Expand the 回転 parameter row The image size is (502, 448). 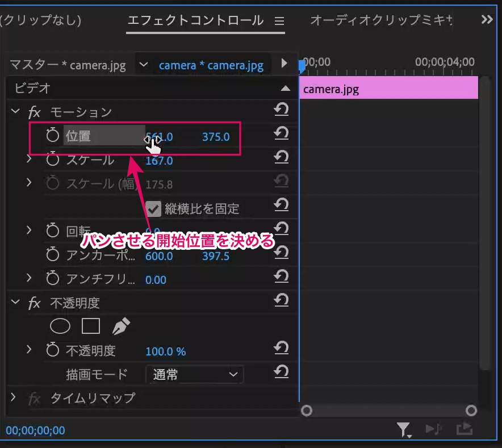(x=29, y=230)
